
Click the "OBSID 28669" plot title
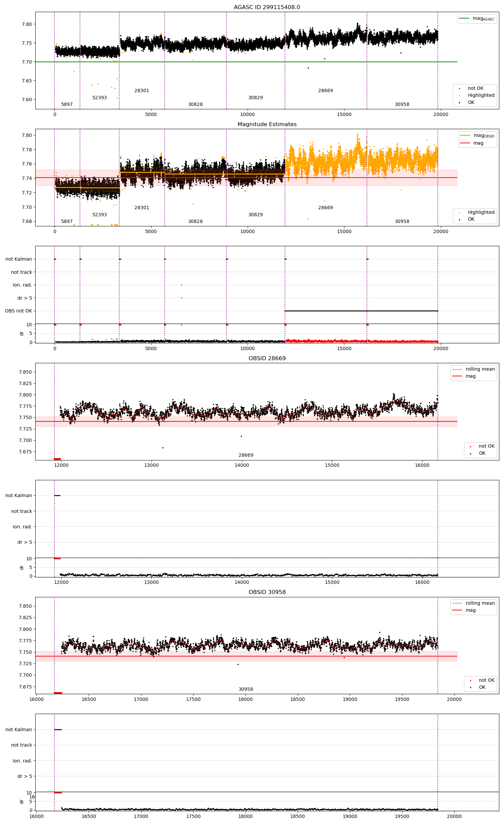[x=267, y=359]
